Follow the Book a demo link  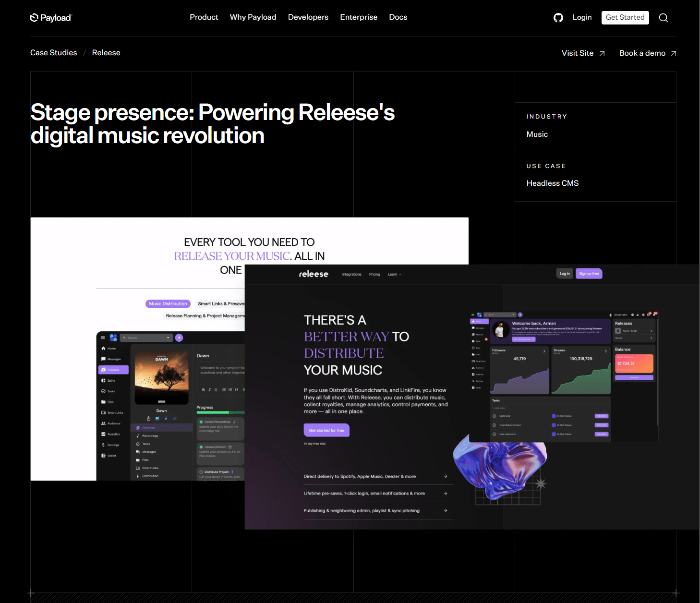[x=642, y=53]
